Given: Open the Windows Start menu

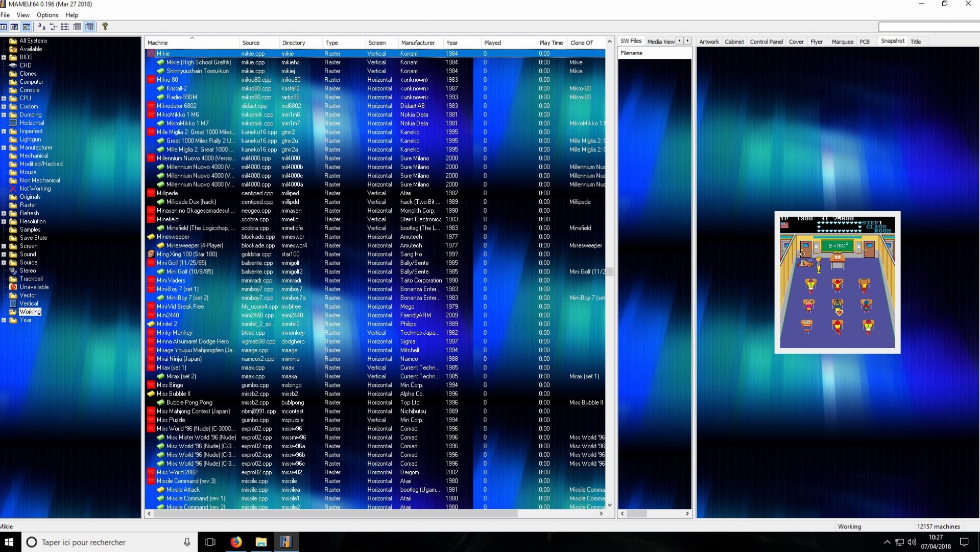Looking at the screenshot, I should coord(9,542).
